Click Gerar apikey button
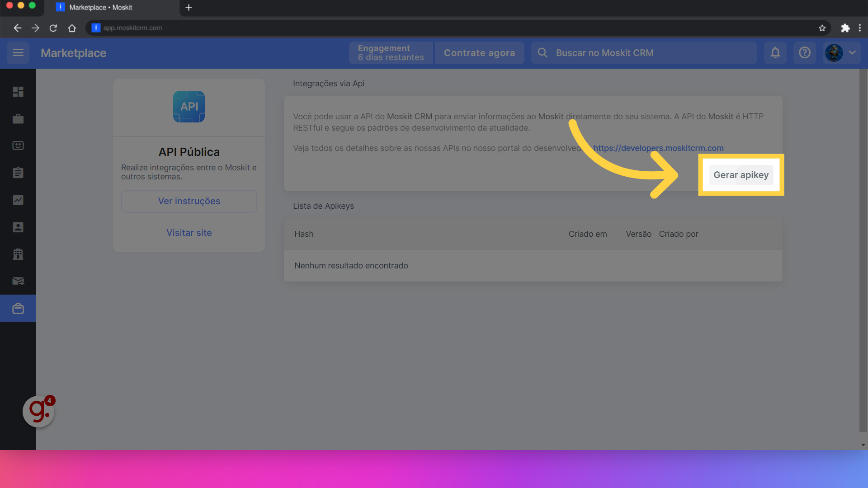The width and height of the screenshot is (868, 488). 741,175
